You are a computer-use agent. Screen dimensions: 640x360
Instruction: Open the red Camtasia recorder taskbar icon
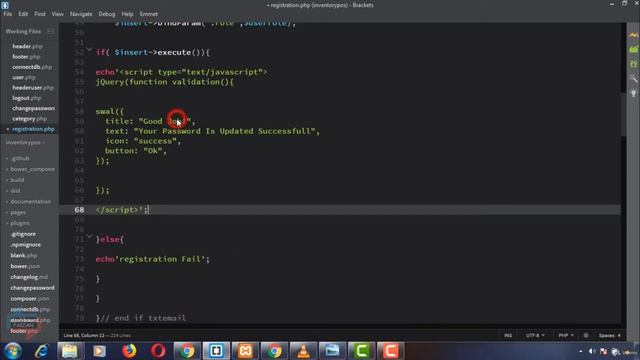390,351
